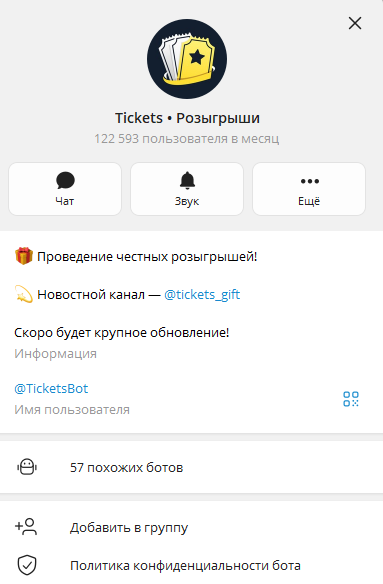Screen dimensions: 383x584
Task: Click the Звук label under the bell
Action: point(187,201)
